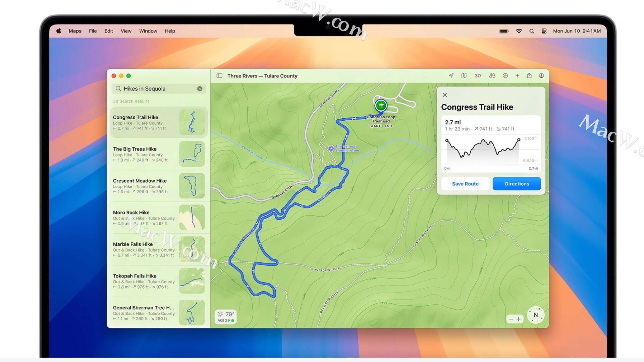Open Congress Trail Hike map thumbnail
Viewport: 644px width, 362px height.
192,122
